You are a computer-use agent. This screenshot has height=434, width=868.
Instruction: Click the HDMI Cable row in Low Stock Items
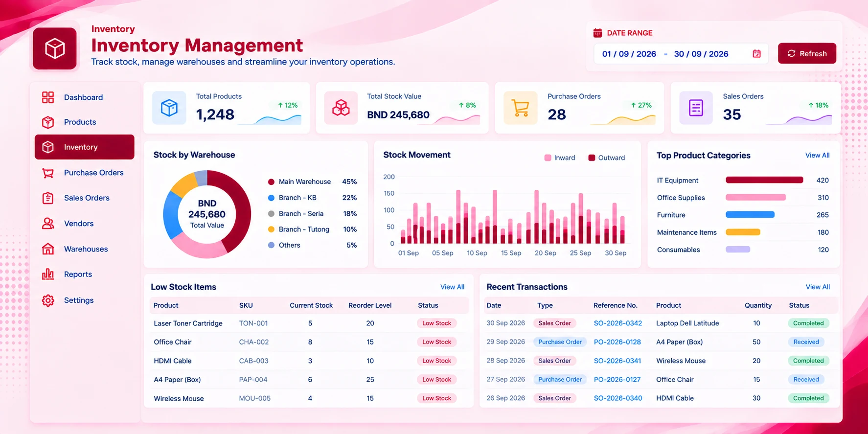click(309, 361)
